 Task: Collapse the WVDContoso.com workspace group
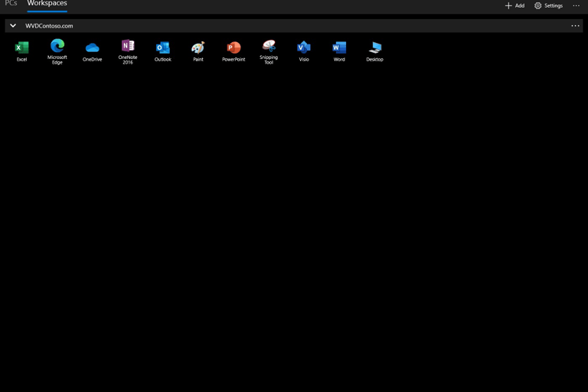[x=13, y=25]
